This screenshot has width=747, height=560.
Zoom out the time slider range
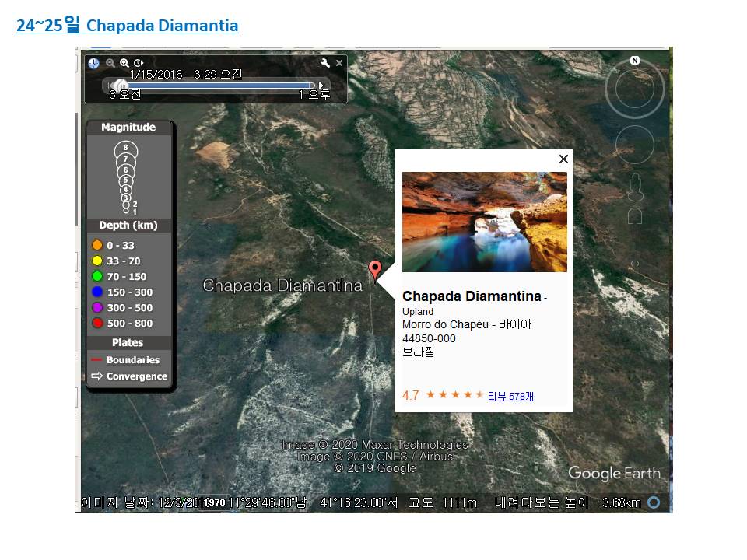(x=110, y=63)
